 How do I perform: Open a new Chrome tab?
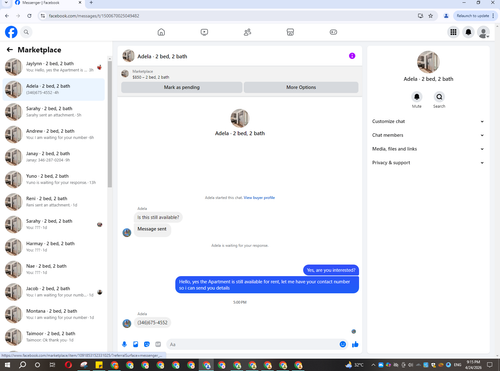tap(91, 3)
